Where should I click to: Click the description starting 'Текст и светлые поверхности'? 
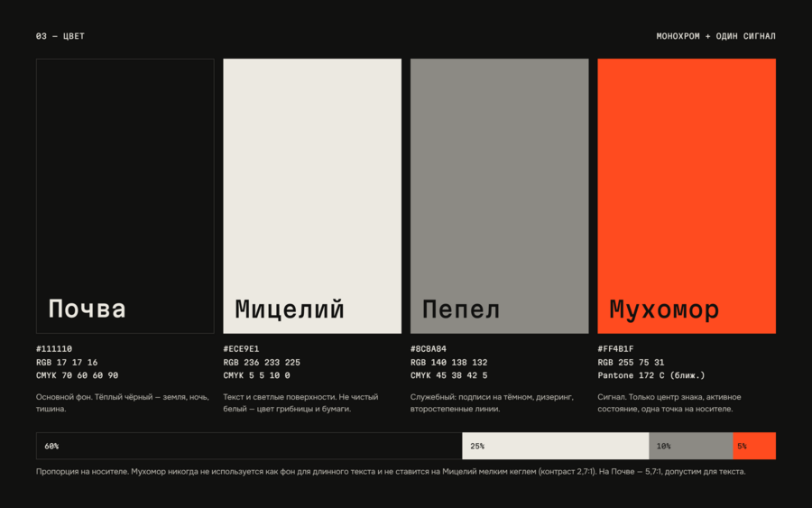[300, 402]
